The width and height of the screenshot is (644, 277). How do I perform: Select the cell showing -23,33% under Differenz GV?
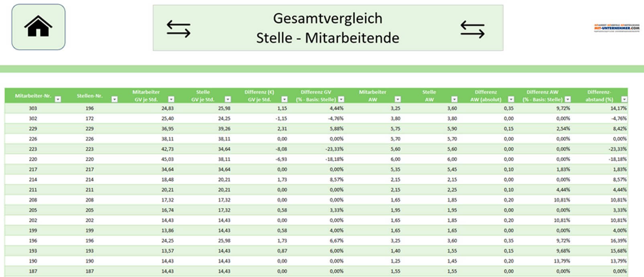coord(335,149)
